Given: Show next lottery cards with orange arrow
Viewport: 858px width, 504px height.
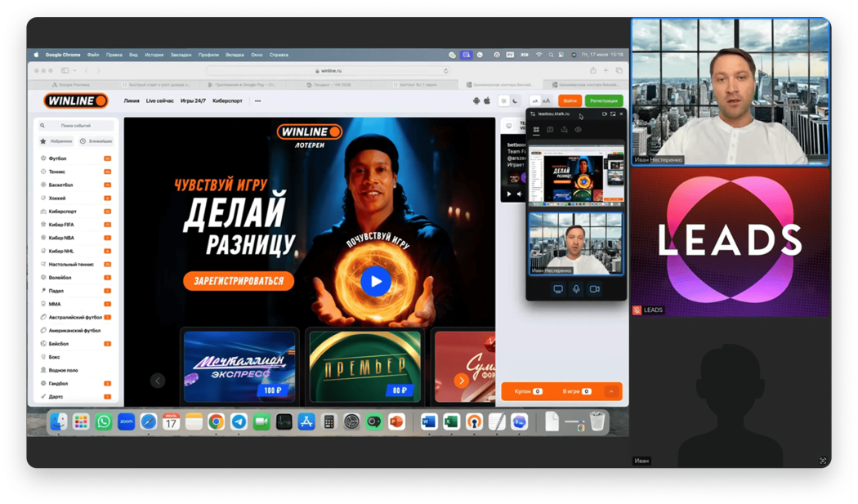Looking at the screenshot, I should (x=462, y=381).
